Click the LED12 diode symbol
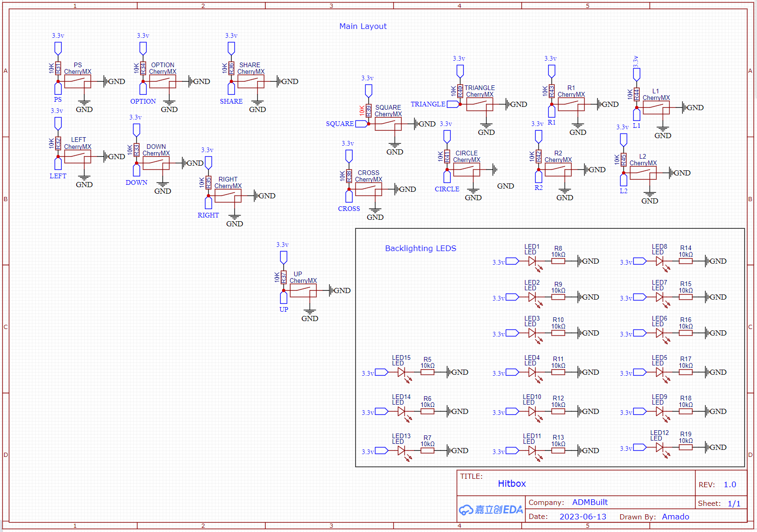The width and height of the screenshot is (757, 532). (659, 448)
